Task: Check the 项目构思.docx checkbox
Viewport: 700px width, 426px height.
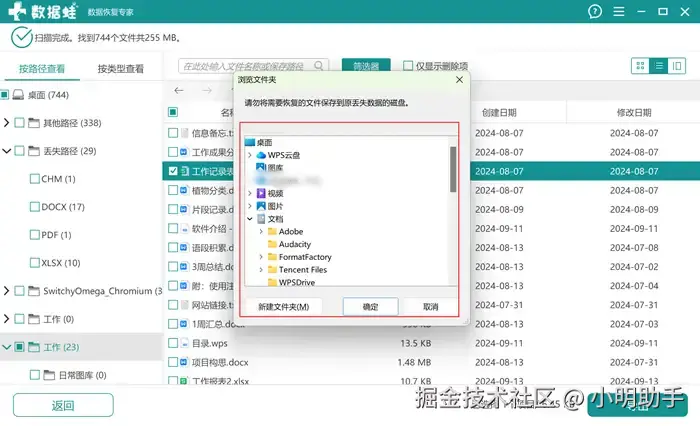Action: pyautogui.click(x=173, y=362)
